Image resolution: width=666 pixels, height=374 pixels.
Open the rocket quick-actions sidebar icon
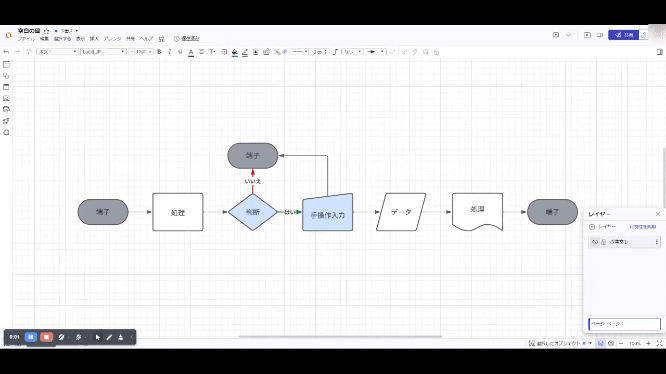coord(6,121)
